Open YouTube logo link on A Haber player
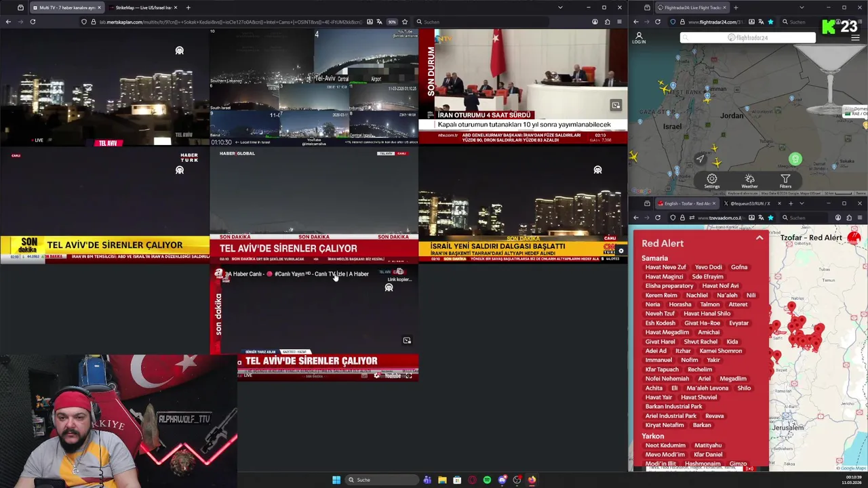This screenshot has width=868, height=488. pos(393,375)
